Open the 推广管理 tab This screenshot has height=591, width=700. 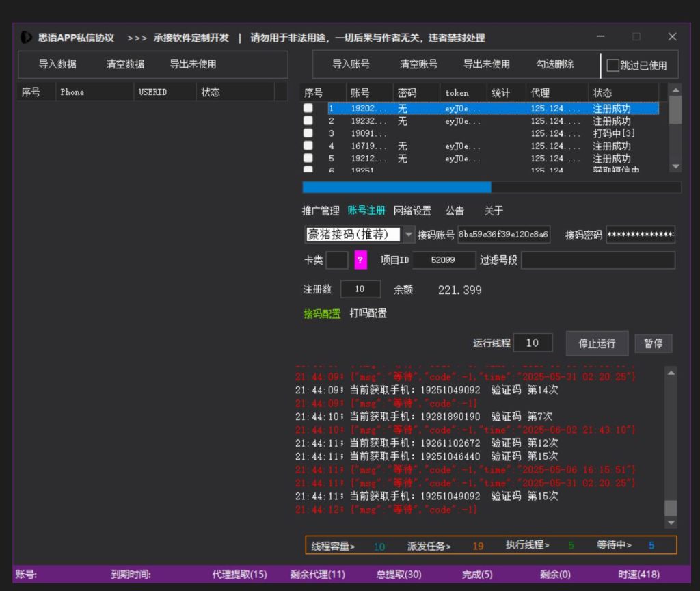[x=321, y=211]
